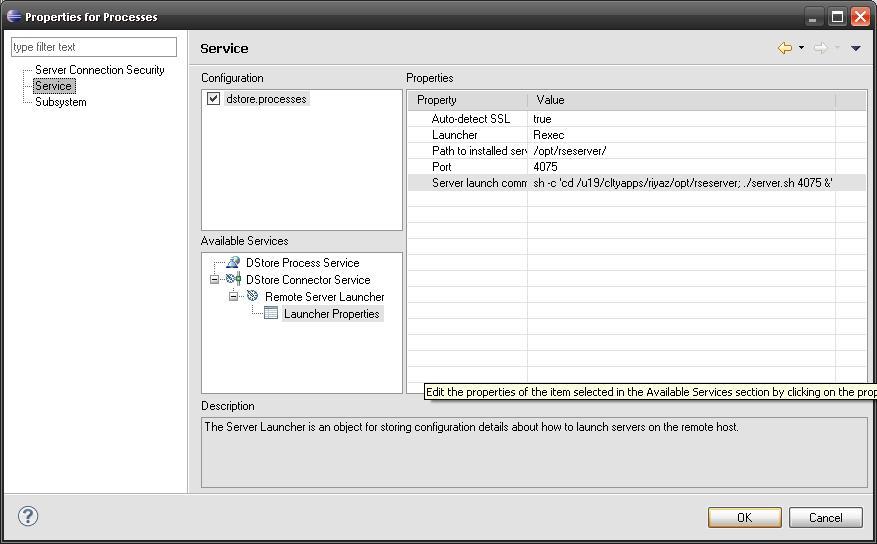Click the back navigation arrow icon
The width and height of the screenshot is (877, 544).
pos(784,48)
